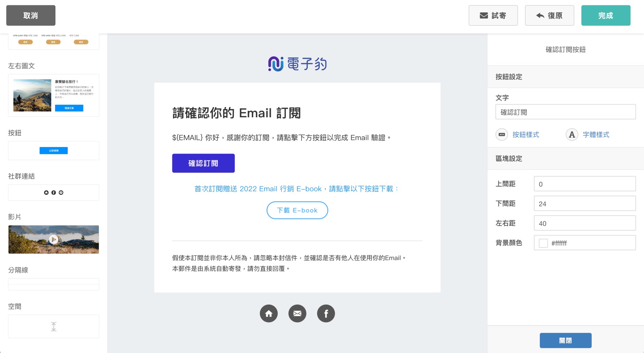Screen dimensions: 644x353
Task: Click the undo arrow icon
Action: tap(540, 15)
